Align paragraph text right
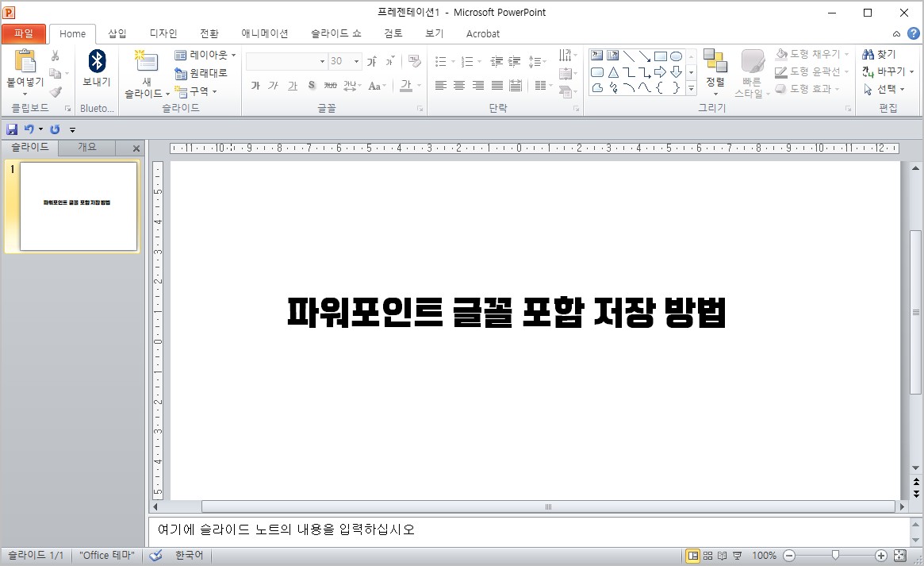The height and width of the screenshot is (566, 924). click(478, 86)
